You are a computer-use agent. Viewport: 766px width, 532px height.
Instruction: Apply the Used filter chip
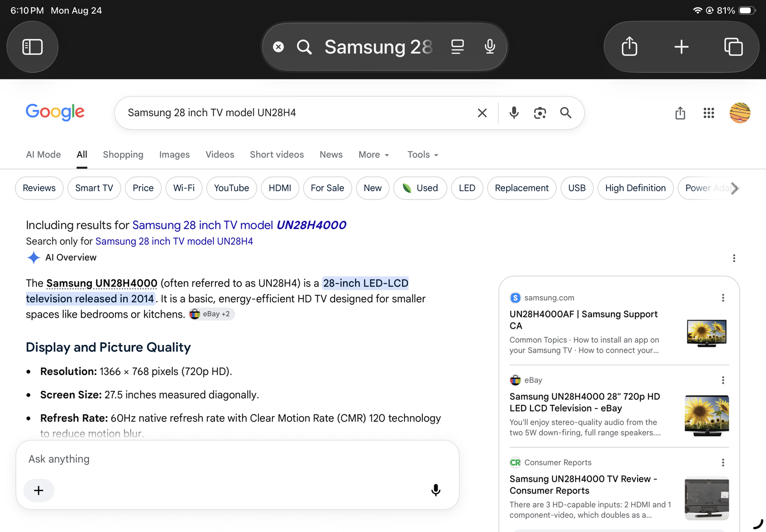[420, 188]
